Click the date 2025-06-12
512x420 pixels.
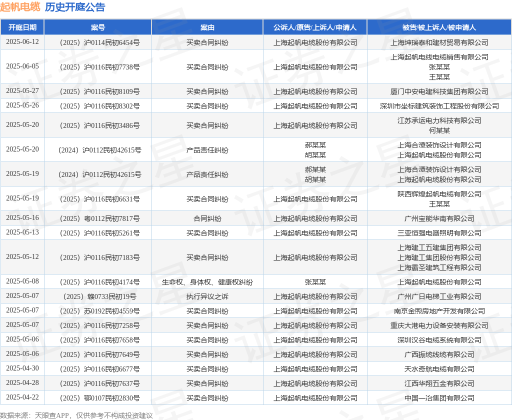tap(22, 42)
